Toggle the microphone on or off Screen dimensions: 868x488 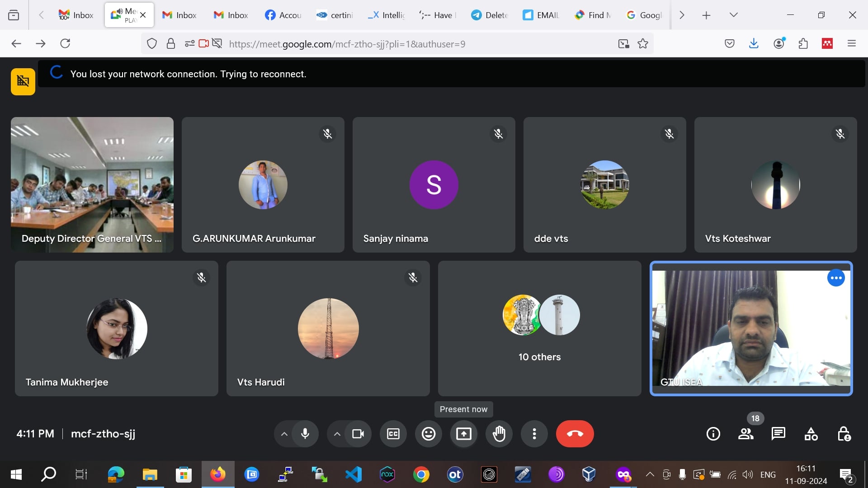coord(305,434)
